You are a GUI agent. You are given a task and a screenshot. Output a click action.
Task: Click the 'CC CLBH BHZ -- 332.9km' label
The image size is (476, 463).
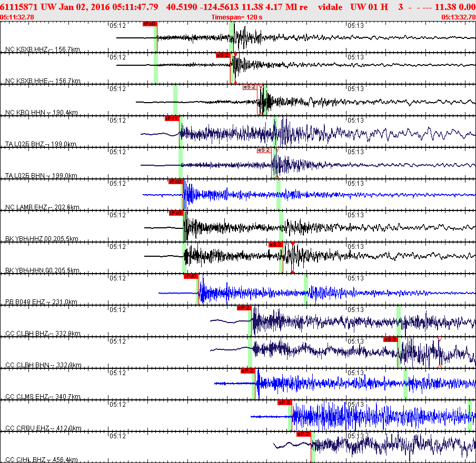[43, 333]
